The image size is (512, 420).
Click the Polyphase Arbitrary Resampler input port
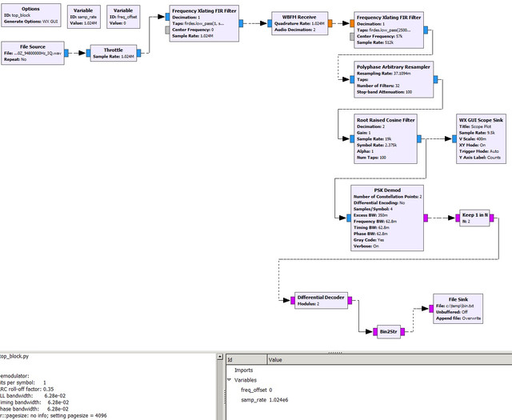tap(352, 79)
